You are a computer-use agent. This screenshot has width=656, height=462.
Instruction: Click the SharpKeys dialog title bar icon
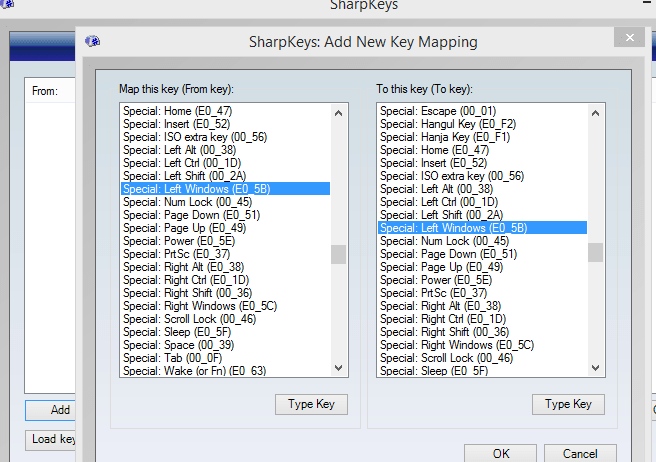pos(92,41)
